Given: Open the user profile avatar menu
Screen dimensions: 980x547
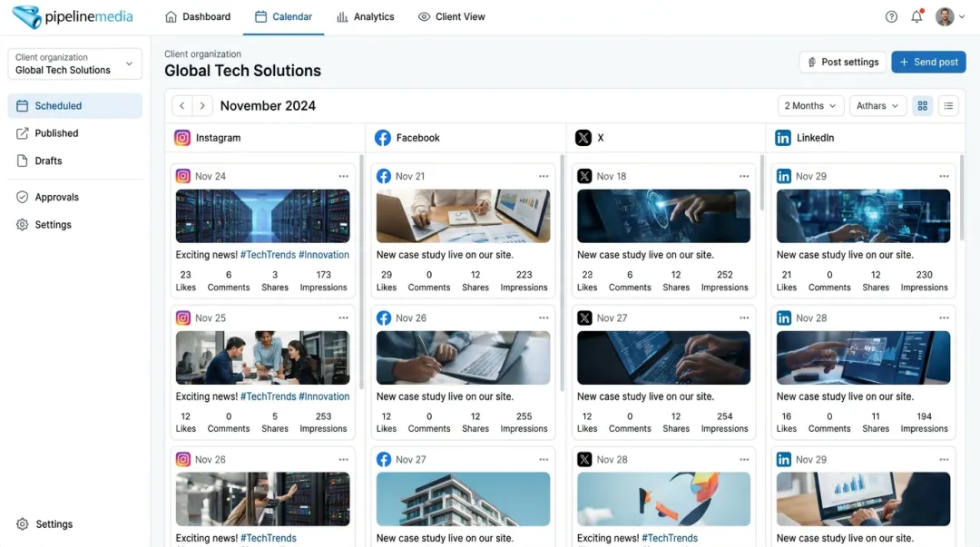Looking at the screenshot, I should coord(950,17).
